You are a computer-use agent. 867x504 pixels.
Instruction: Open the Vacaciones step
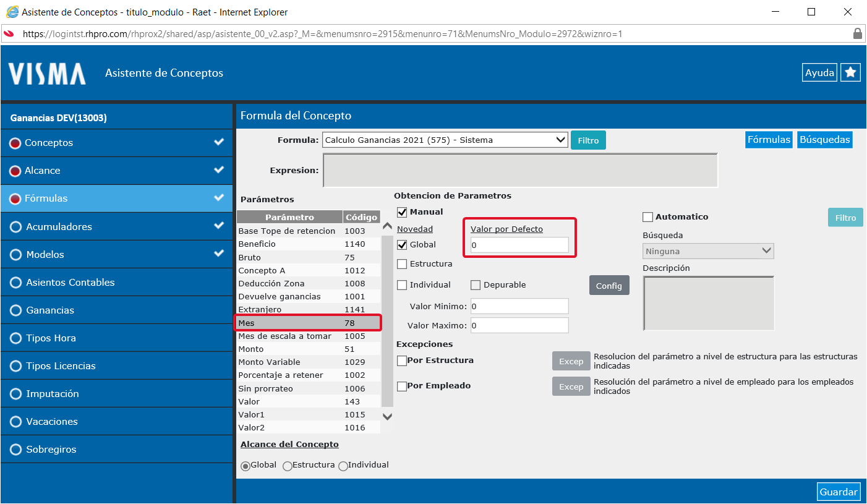(117, 421)
